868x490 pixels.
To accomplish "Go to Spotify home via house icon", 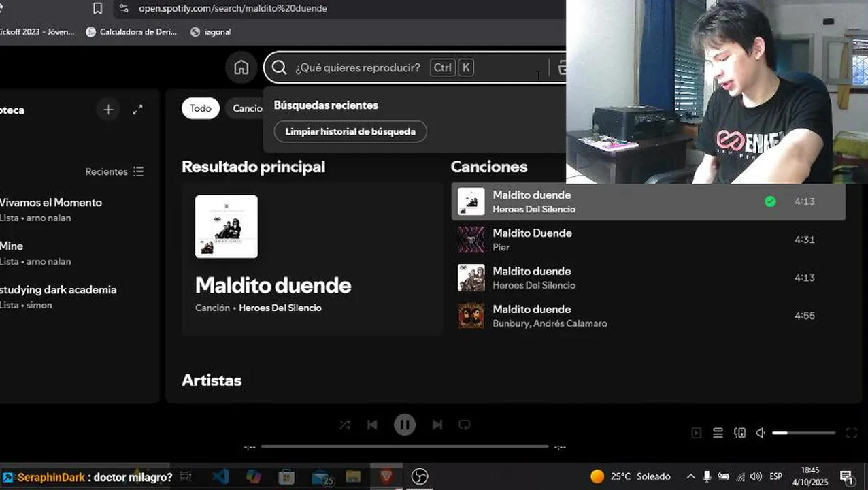I will pyautogui.click(x=241, y=67).
